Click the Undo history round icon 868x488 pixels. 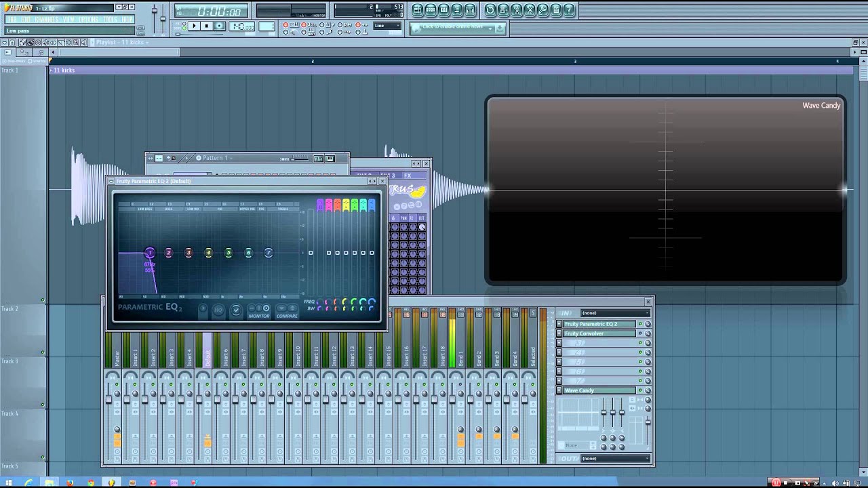490,9
